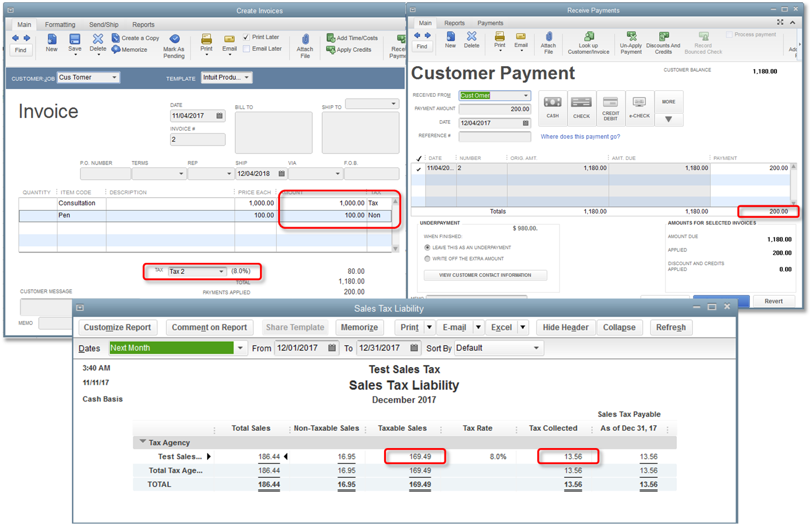Click Where does this payment go link
The image size is (812, 524).
580,137
